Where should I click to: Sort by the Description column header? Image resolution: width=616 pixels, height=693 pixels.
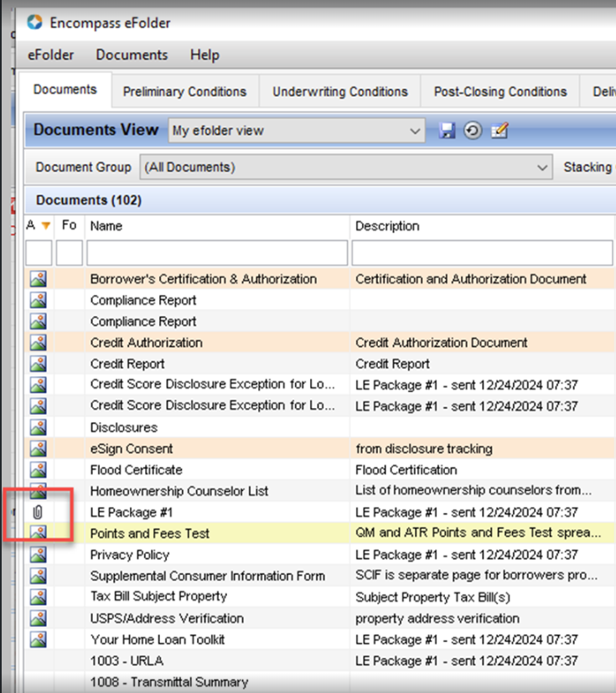pos(483,226)
